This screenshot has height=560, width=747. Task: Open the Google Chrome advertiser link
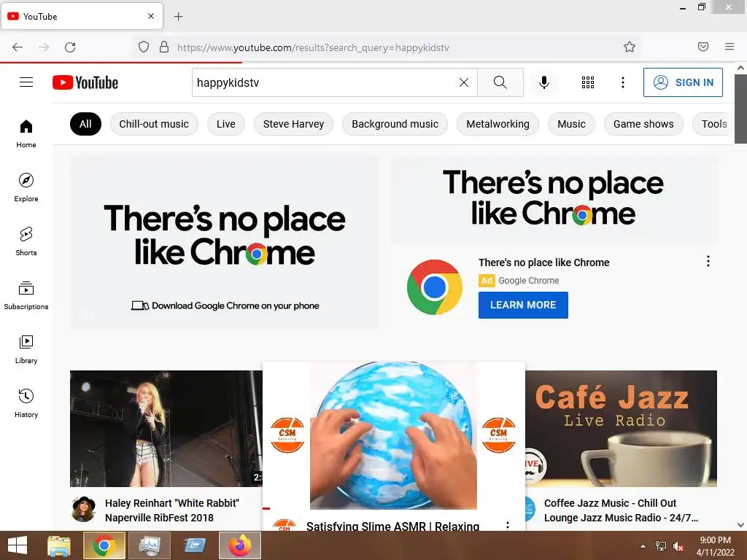tap(528, 281)
